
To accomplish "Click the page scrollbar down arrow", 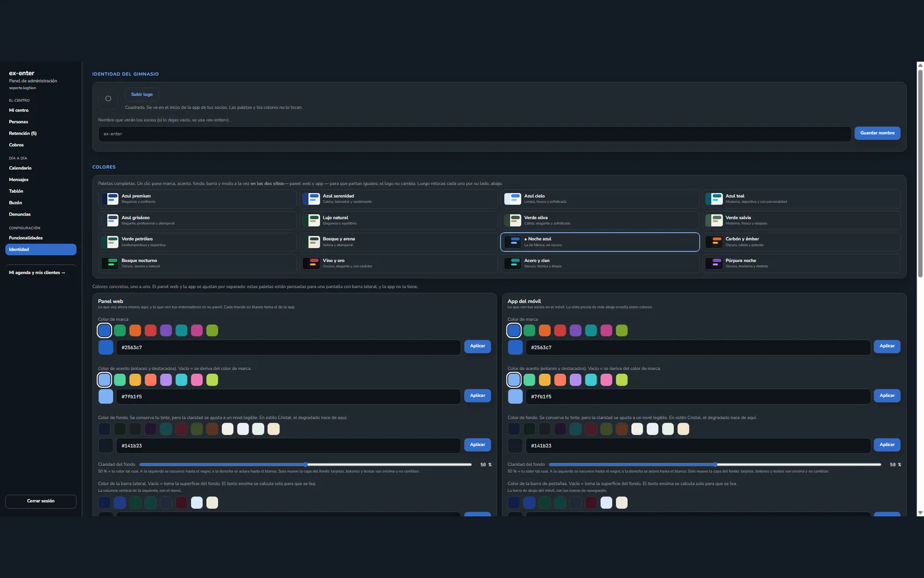I will pyautogui.click(x=920, y=513).
